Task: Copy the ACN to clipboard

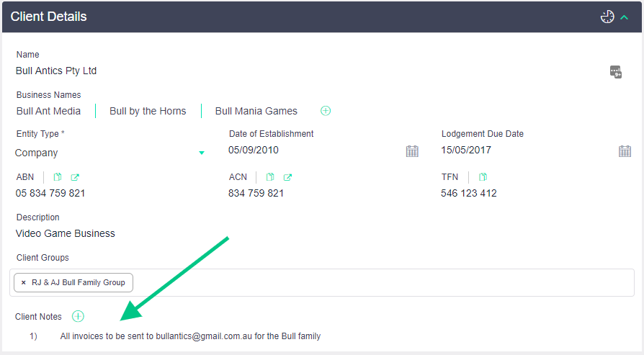Action: (270, 177)
